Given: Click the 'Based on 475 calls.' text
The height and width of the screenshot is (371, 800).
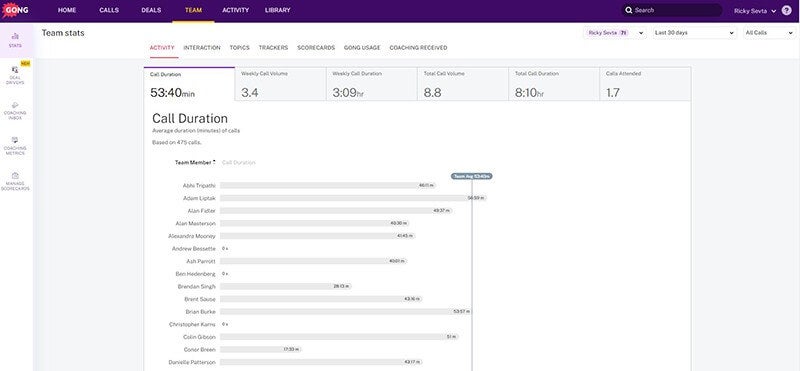Looking at the screenshot, I should 177,143.
